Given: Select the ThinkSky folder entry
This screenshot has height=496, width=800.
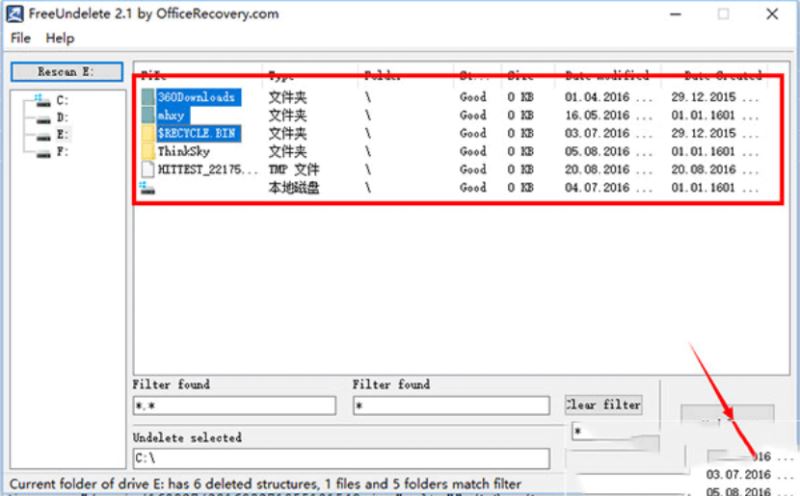Looking at the screenshot, I should point(184,152).
